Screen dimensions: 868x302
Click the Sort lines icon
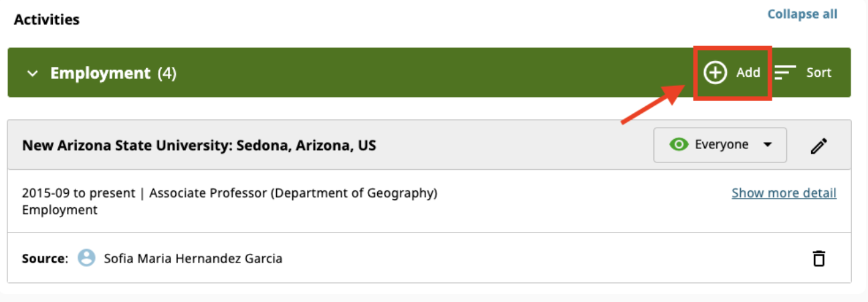tap(786, 73)
